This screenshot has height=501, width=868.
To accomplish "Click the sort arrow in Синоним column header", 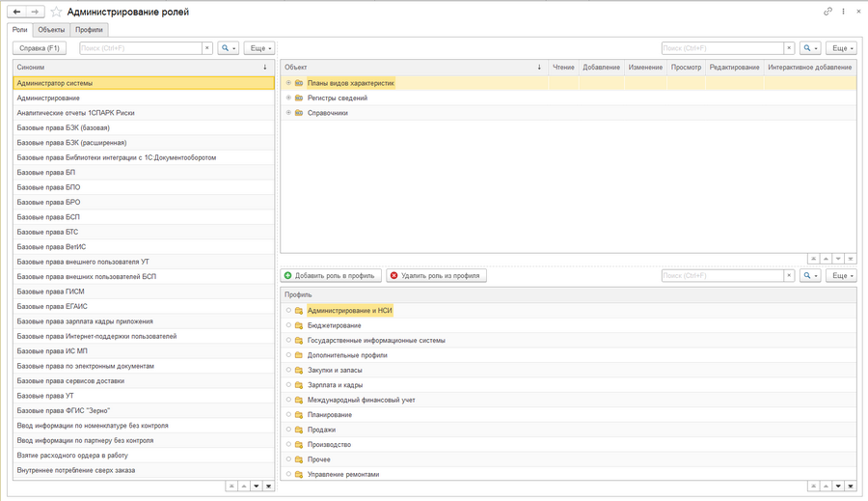I will (x=265, y=67).
